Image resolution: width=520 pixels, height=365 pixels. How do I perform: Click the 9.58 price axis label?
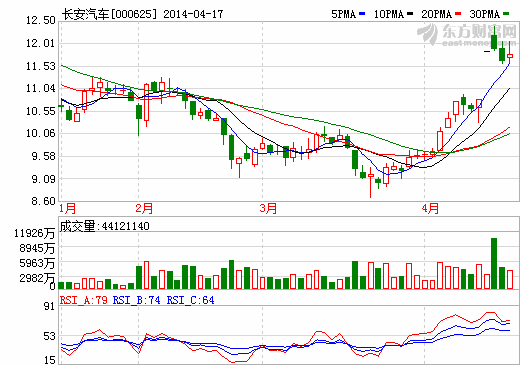pyautogui.click(x=43, y=156)
